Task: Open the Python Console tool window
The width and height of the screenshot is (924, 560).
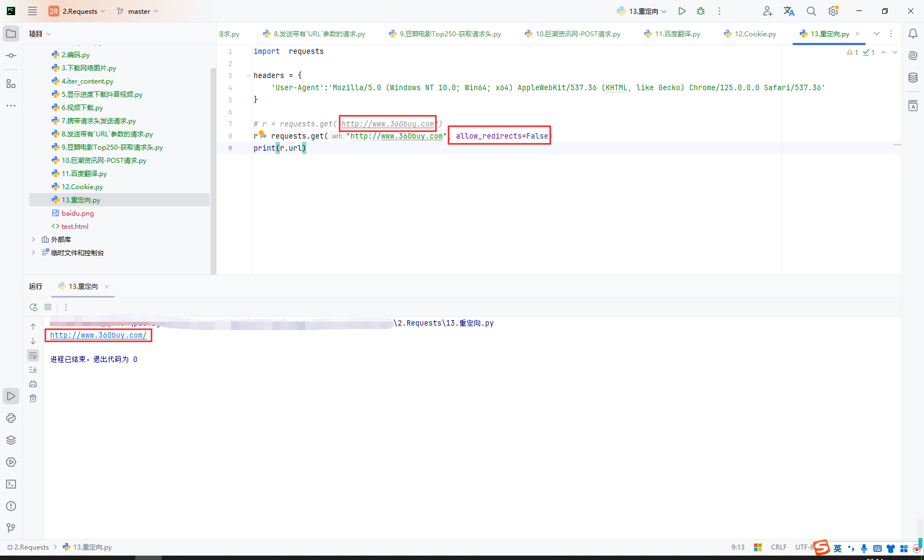Action: coord(11,418)
